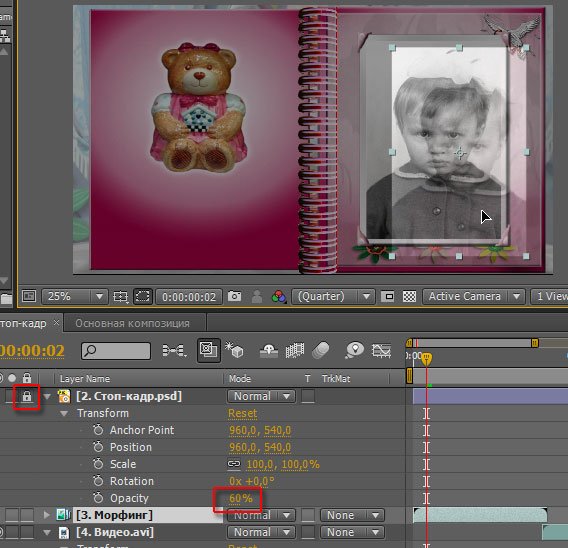The width and height of the screenshot is (568, 548).
Task: Toggle the Anchor Point stopwatch
Action: [x=98, y=430]
